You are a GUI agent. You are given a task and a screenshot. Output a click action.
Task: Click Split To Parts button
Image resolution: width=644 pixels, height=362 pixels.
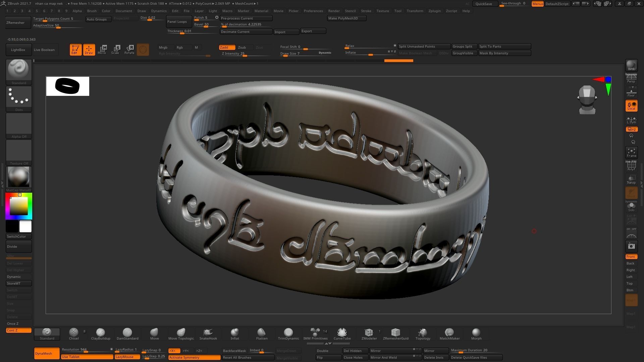coord(504,46)
